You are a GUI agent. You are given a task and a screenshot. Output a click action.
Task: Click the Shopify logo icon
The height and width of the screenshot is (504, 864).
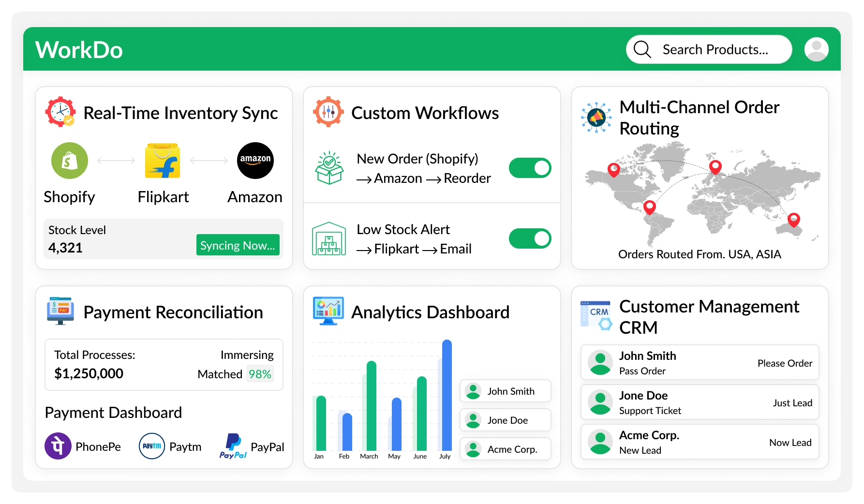pos(70,161)
